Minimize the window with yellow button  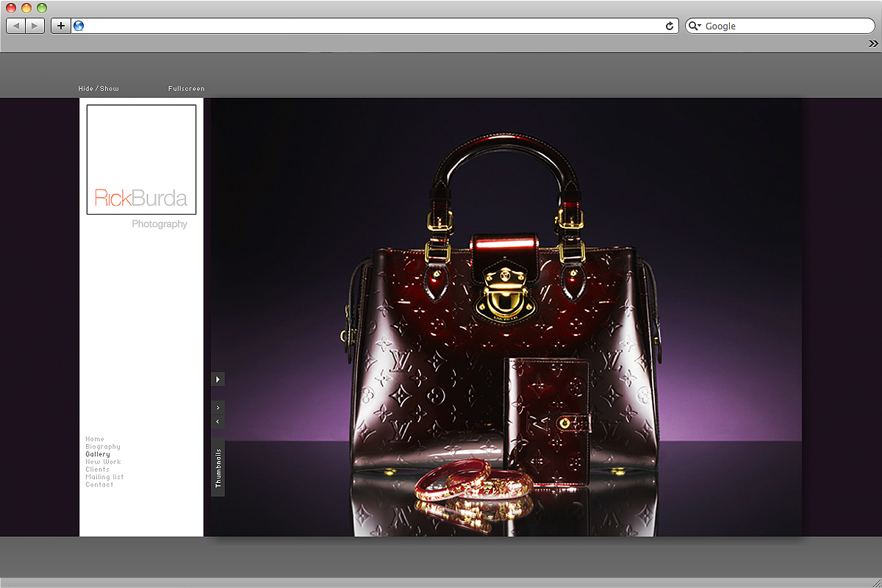(26, 8)
